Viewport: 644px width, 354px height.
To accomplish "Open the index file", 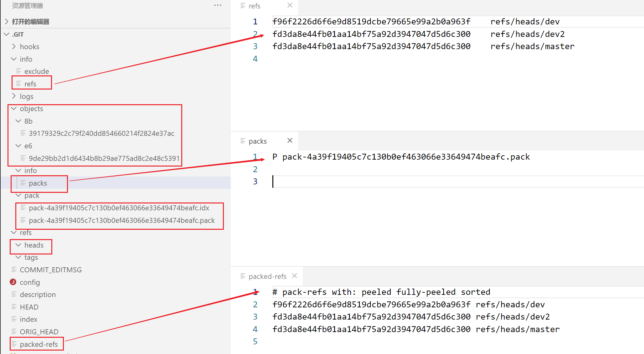I will point(28,319).
